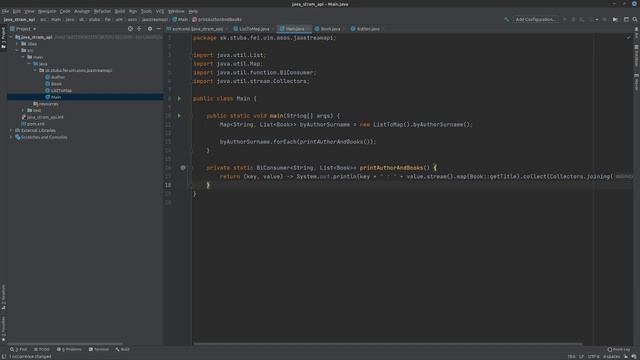Collapse the main folder
The height and width of the screenshot is (360, 640).
tap(23, 57)
